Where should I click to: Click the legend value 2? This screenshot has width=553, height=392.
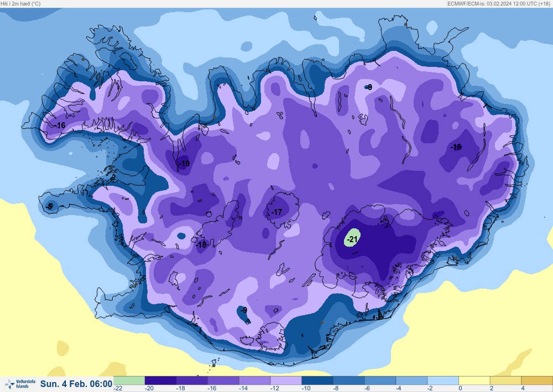point(492,389)
